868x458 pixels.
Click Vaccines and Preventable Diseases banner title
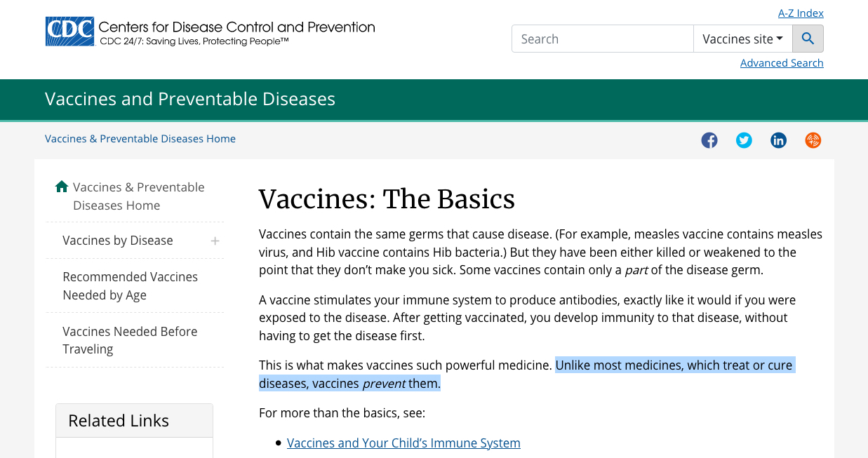pos(190,100)
